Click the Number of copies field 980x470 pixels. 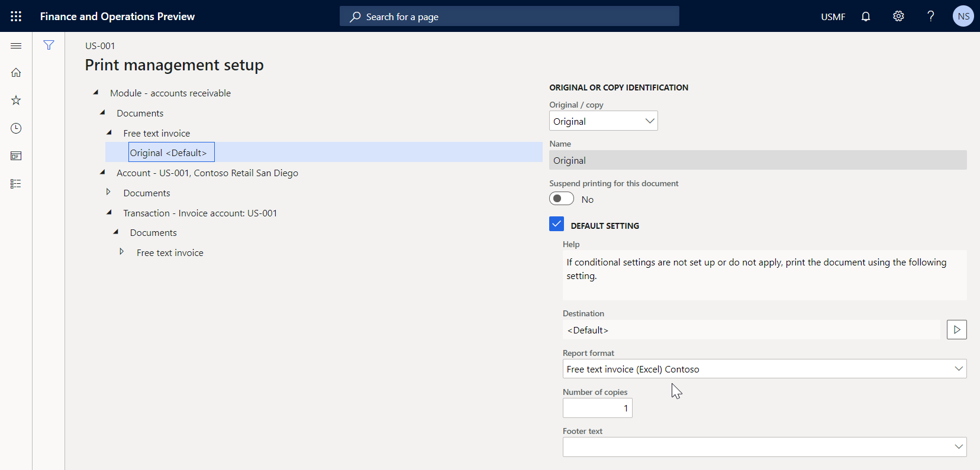tap(598, 408)
